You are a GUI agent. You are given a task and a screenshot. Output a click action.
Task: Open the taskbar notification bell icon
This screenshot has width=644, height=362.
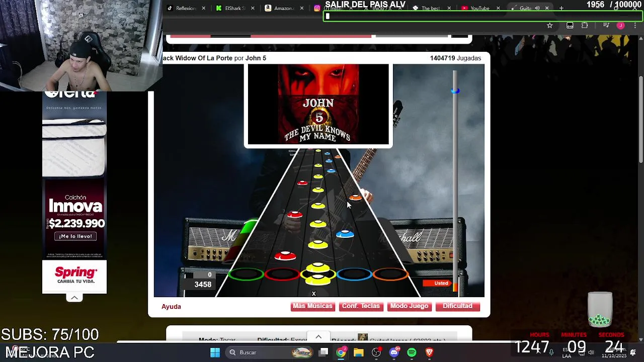(x=633, y=352)
